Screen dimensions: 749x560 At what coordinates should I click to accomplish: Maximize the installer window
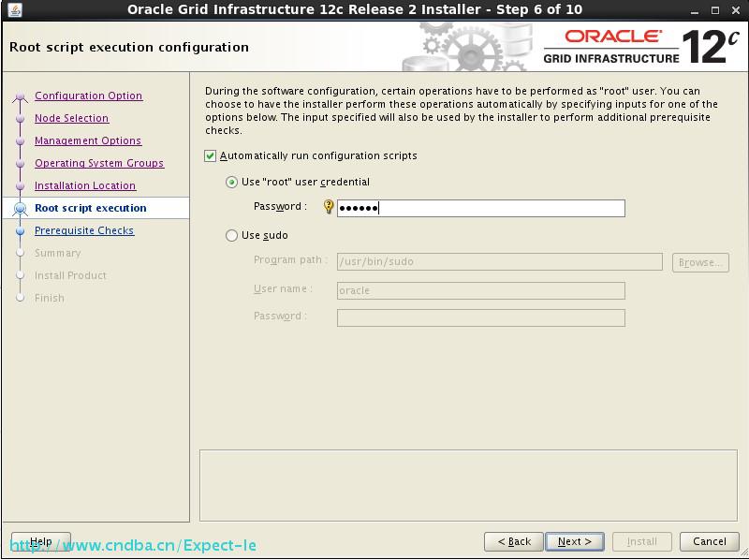pyautogui.click(x=715, y=10)
